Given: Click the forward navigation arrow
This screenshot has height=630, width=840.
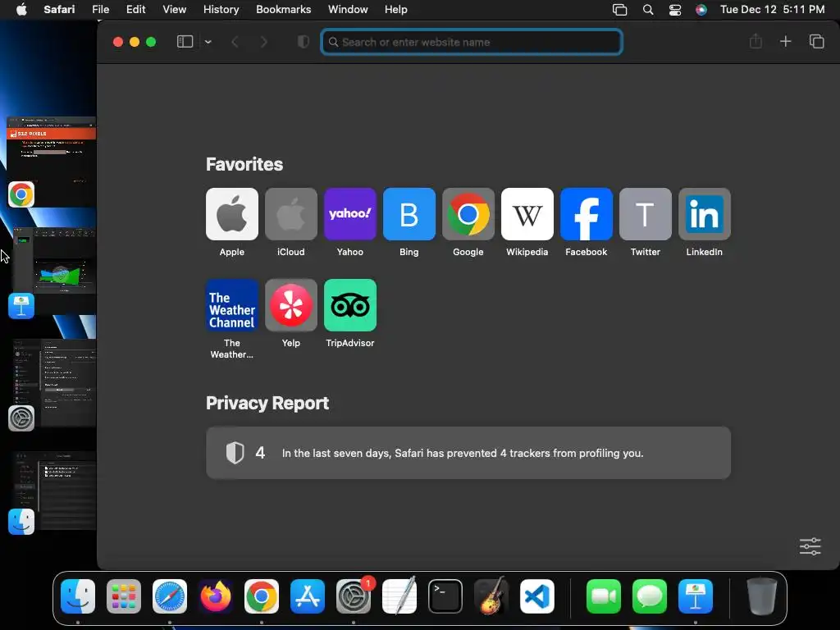Looking at the screenshot, I should point(263,42).
